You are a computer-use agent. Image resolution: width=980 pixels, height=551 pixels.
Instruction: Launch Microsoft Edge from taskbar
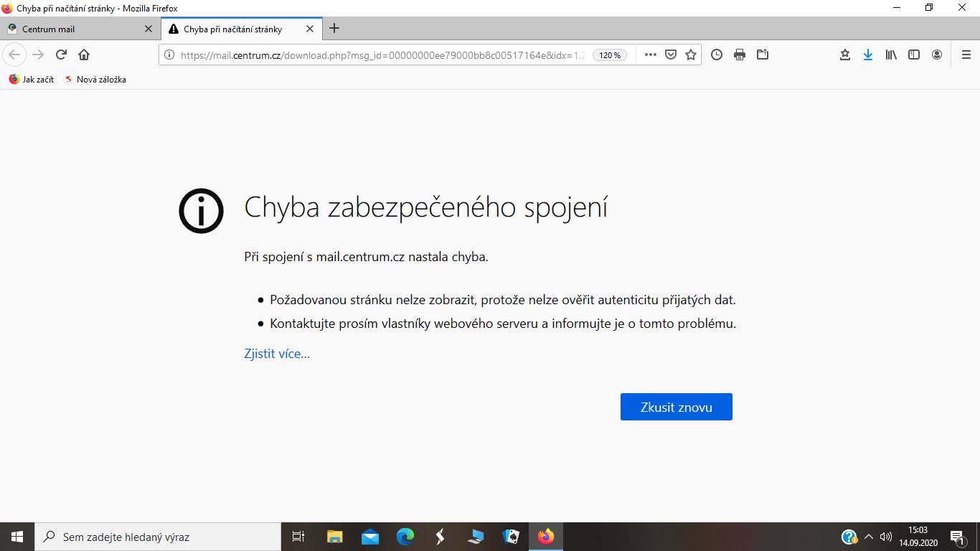tap(405, 537)
